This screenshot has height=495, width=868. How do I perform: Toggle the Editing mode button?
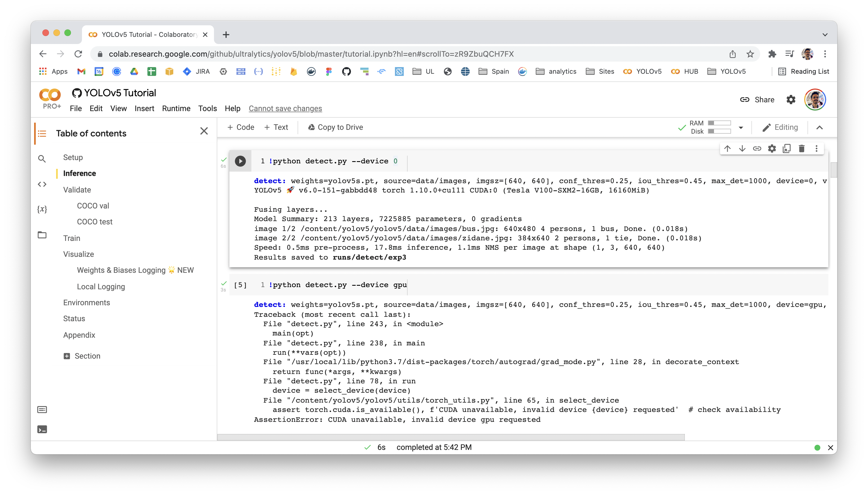[x=780, y=127]
